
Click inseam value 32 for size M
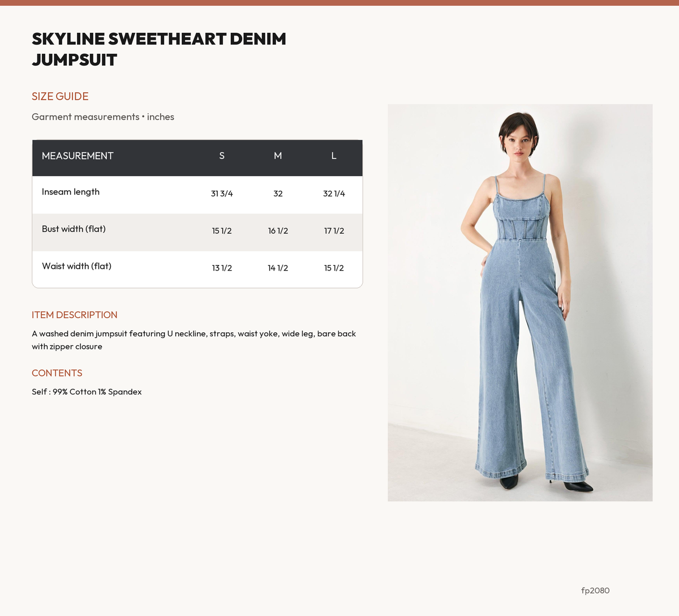pyautogui.click(x=278, y=194)
